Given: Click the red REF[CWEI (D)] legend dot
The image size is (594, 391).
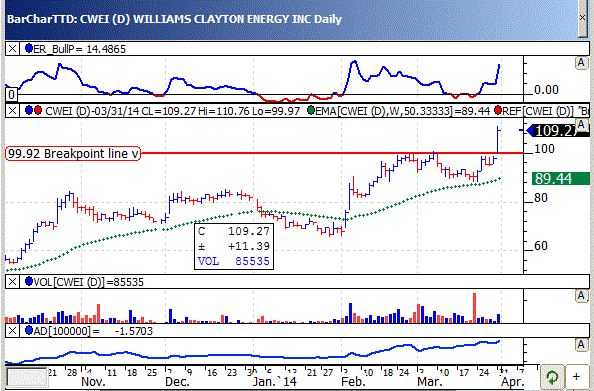Looking at the screenshot, I should coord(498,111).
